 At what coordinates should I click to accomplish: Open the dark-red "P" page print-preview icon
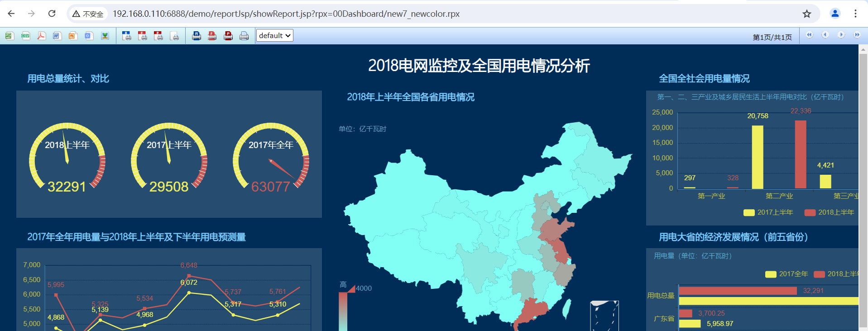pos(158,36)
